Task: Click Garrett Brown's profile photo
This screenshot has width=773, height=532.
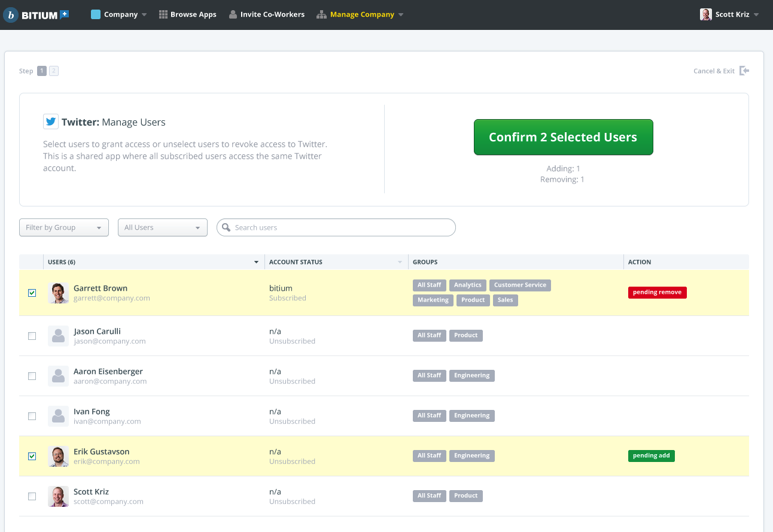Action: tap(58, 293)
